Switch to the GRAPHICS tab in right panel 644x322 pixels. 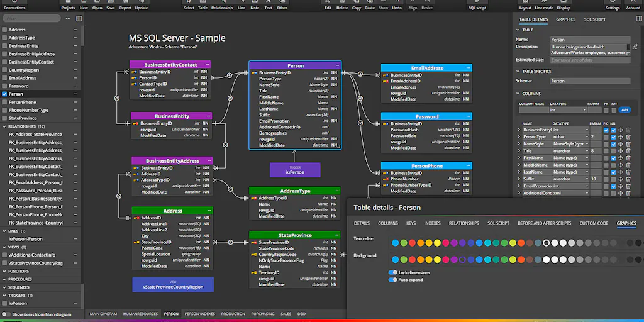tap(565, 19)
